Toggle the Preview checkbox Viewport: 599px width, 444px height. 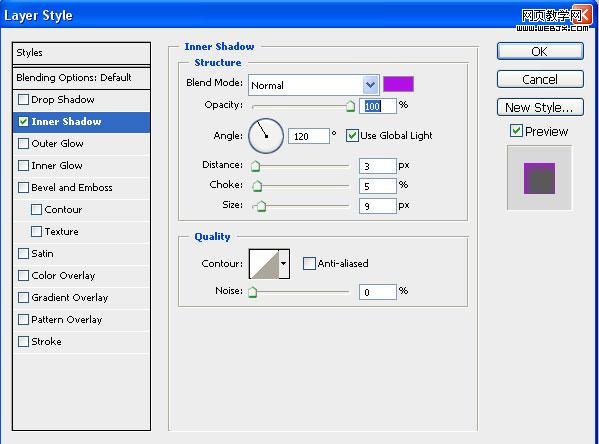pyautogui.click(x=516, y=131)
